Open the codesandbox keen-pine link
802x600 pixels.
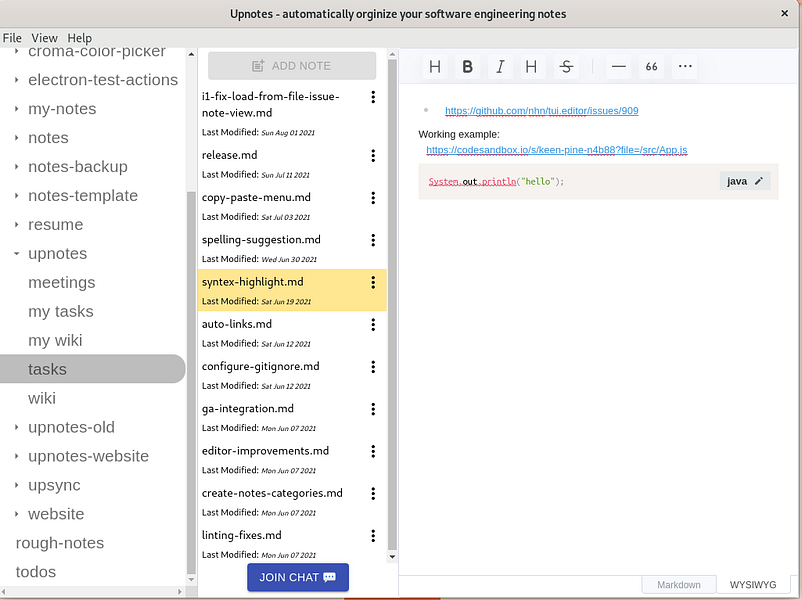tap(556, 150)
